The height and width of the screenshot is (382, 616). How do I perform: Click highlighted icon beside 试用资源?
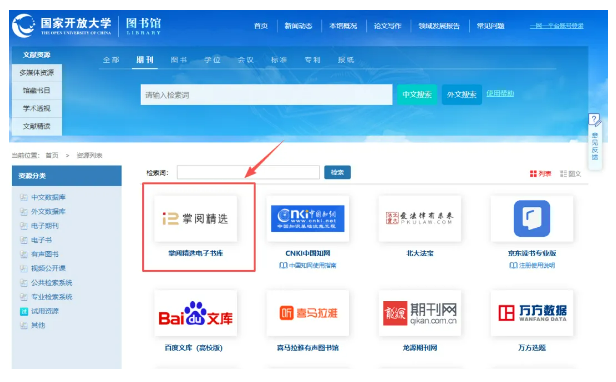pos(24,311)
